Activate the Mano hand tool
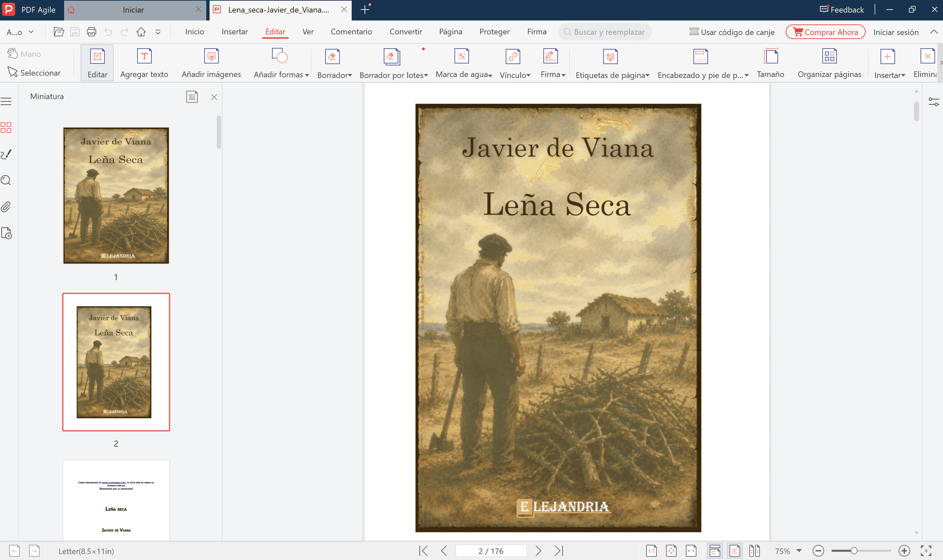 pyautogui.click(x=24, y=54)
